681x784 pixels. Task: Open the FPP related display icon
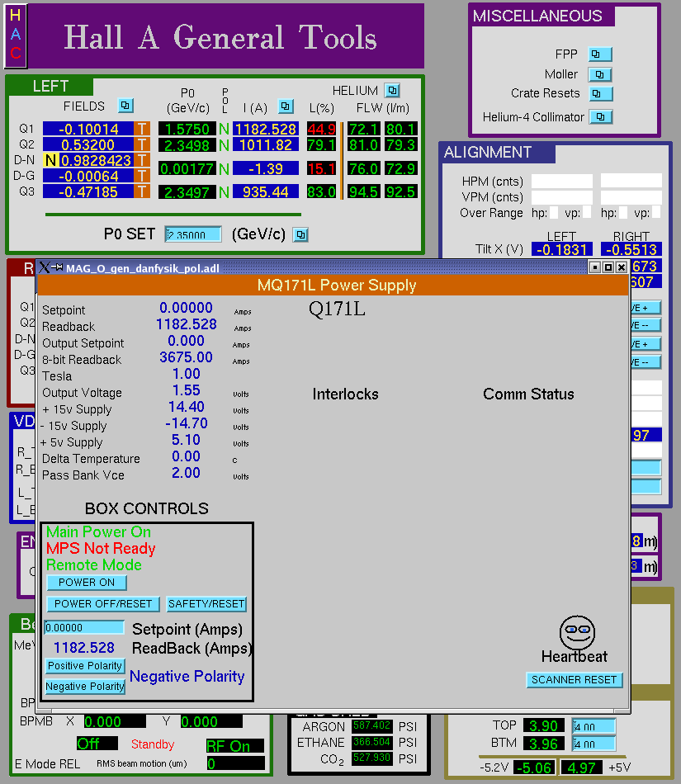click(600, 54)
